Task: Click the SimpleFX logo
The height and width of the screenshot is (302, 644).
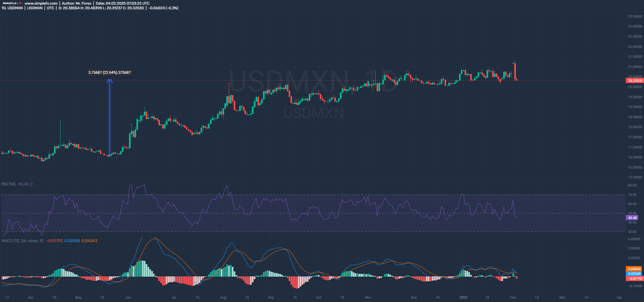Action: [12, 3]
